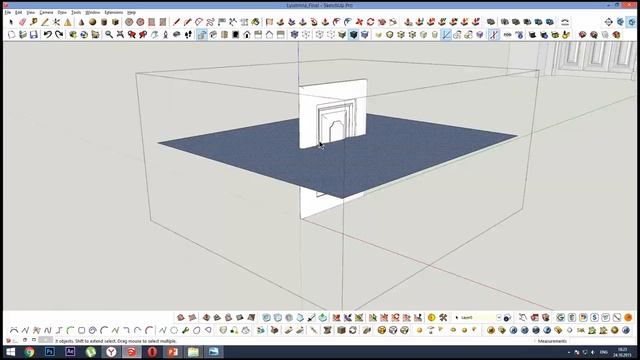Click the New file icon
The width and height of the screenshot is (640, 360).
[x=11, y=35]
